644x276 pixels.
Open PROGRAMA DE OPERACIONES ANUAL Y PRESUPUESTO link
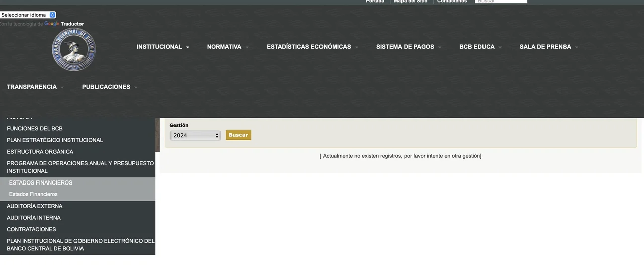[x=80, y=167]
